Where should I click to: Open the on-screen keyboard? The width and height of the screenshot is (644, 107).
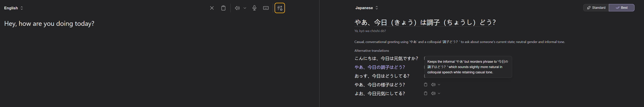click(266, 8)
